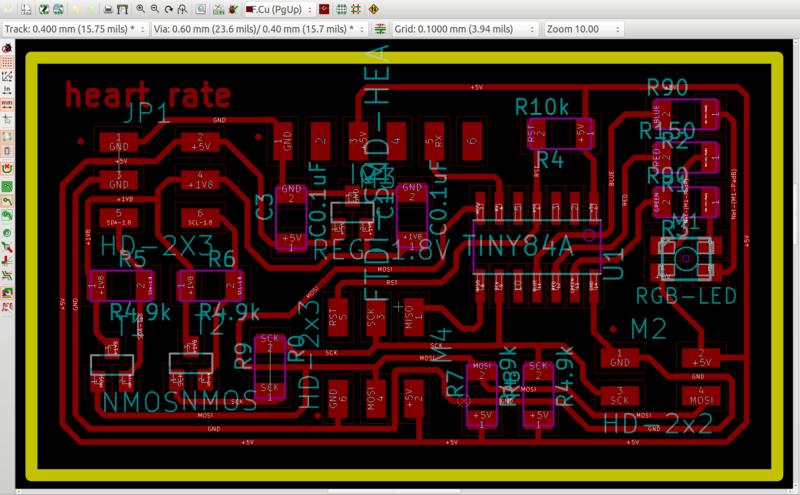Select the TINY84A chip footprint

pos(537,247)
